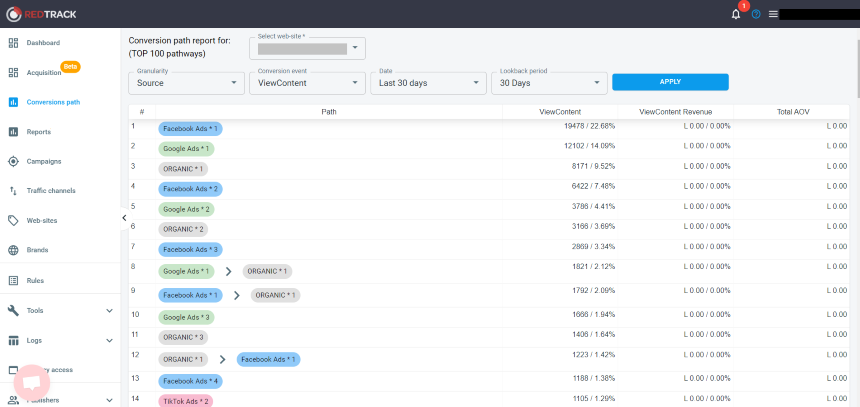Click the arrow separator in row 8 path
This screenshot has width=860, height=407.
pos(229,272)
